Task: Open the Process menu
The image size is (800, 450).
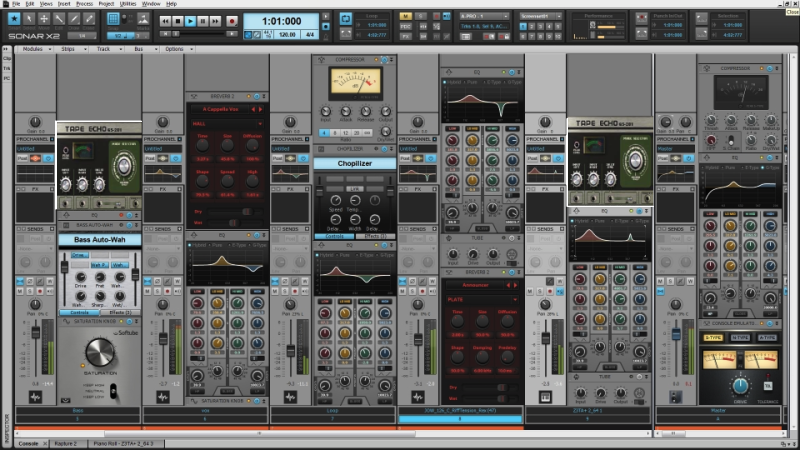Action: click(84, 4)
